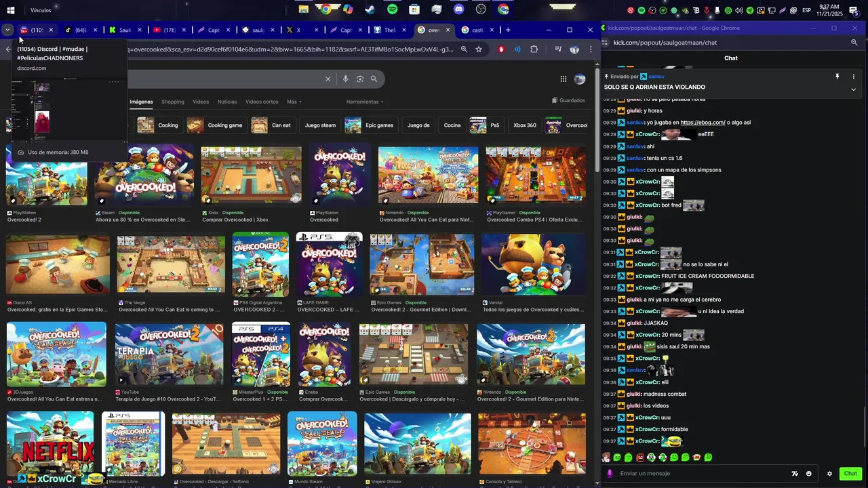
Task: Filter by 'Ps5' chip
Action: click(x=488, y=125)
